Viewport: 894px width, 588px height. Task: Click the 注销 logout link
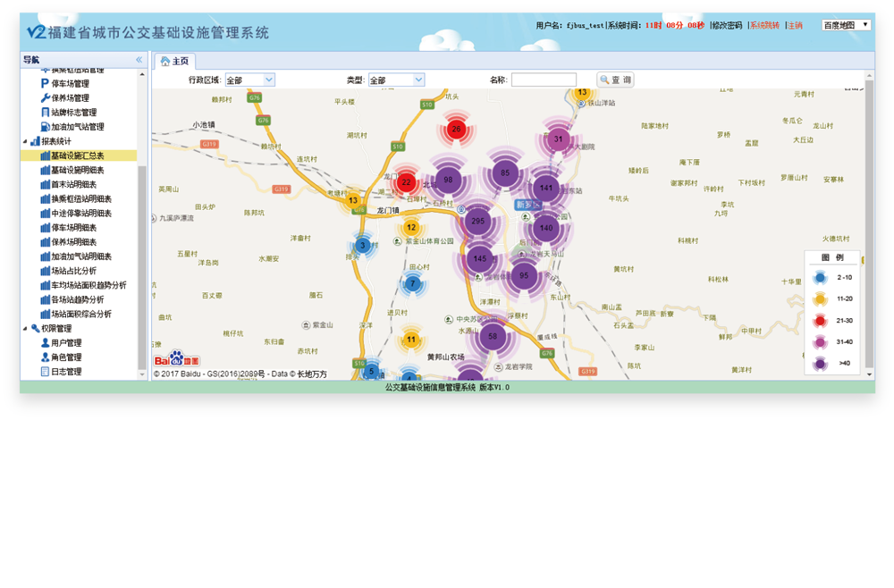795,26
